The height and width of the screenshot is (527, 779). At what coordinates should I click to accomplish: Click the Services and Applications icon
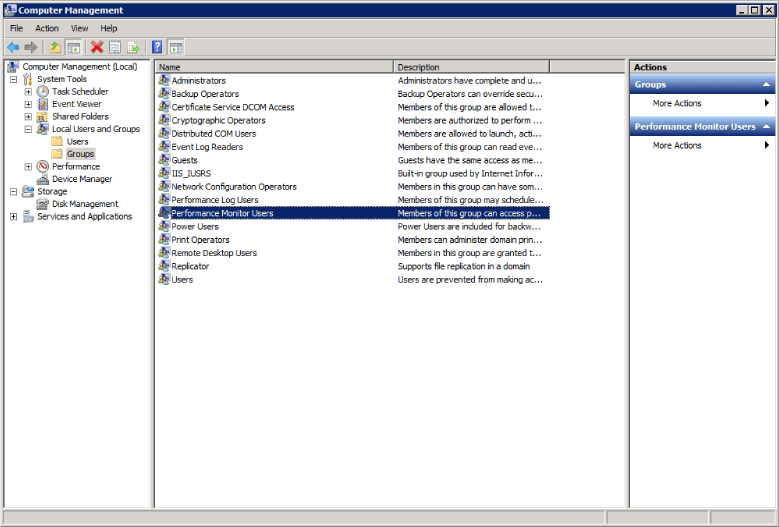coord(28,217)
